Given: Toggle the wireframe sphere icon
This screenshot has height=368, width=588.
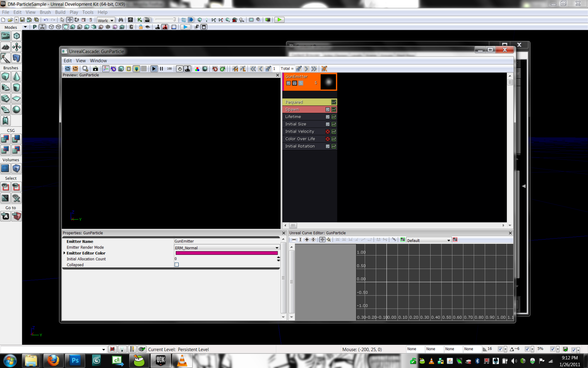Looking at the screenshot, I should pos(205,69).
